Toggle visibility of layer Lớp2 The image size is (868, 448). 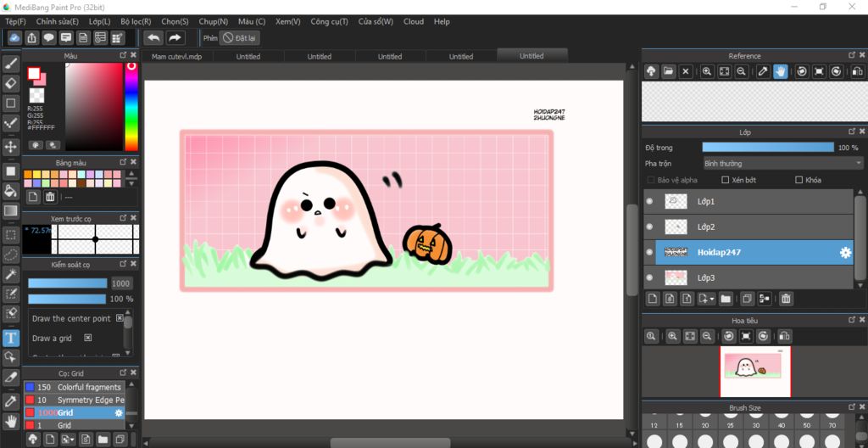(x=649, y=227)
